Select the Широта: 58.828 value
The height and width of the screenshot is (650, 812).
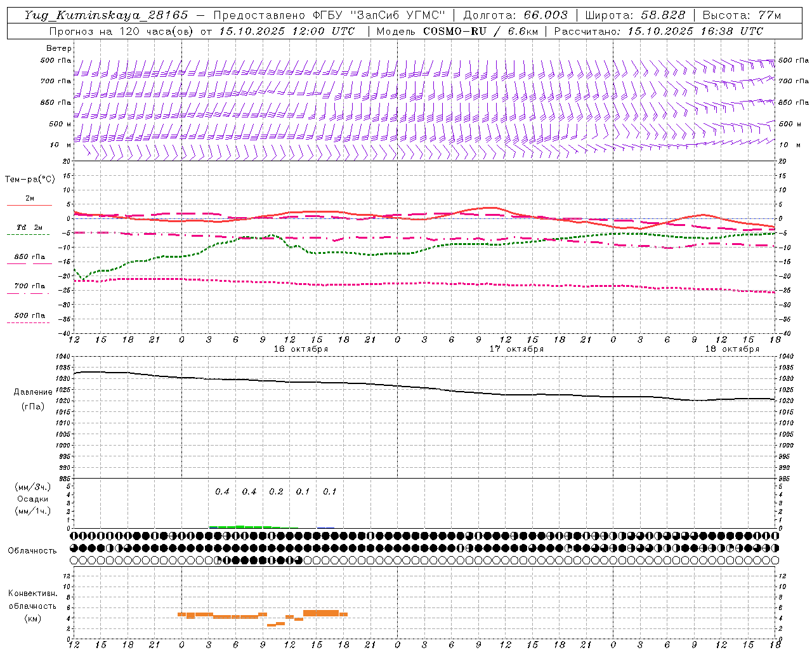(x=635, y=15)
